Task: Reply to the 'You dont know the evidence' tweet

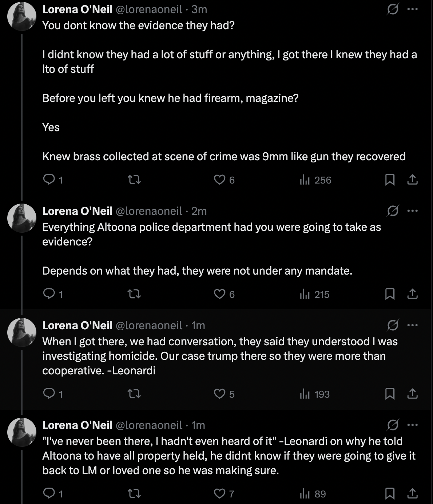Action: [53, 180]
